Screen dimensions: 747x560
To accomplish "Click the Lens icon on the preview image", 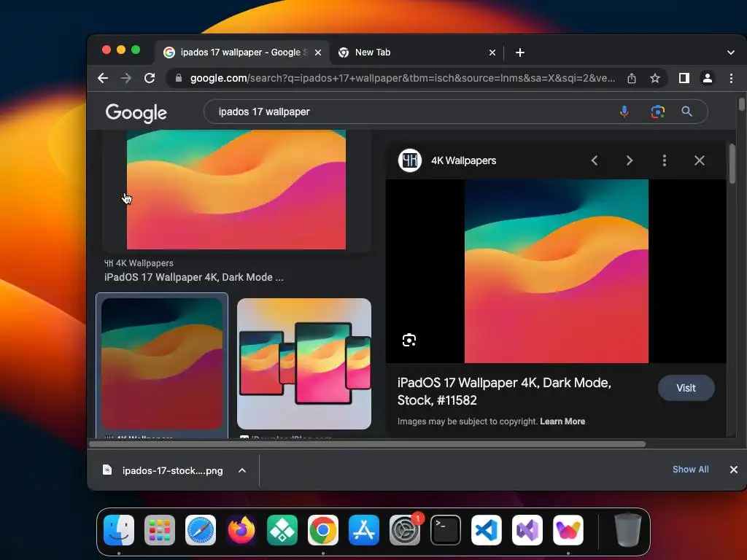I will (409, 340).
